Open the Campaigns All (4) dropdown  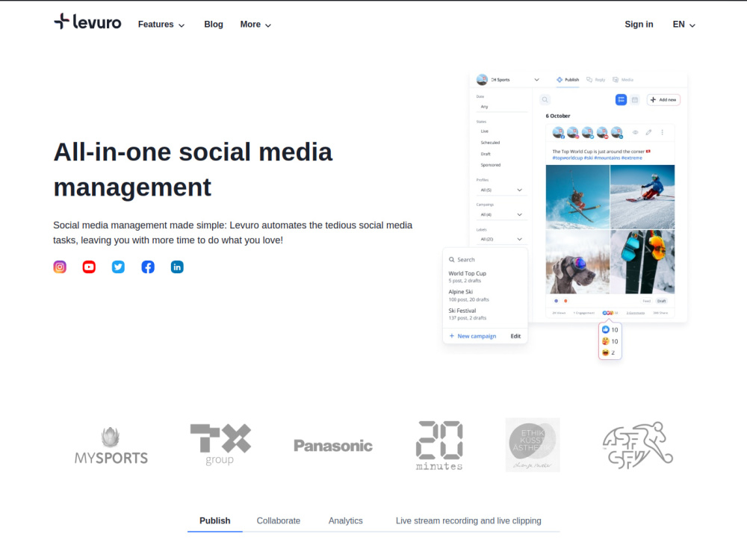click(x=501, y=215)
